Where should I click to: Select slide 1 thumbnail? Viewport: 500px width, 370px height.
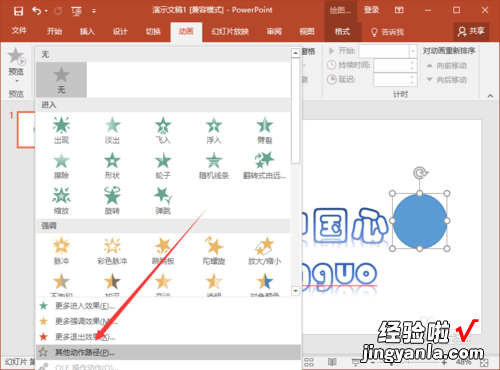click(x=26, y=130)
